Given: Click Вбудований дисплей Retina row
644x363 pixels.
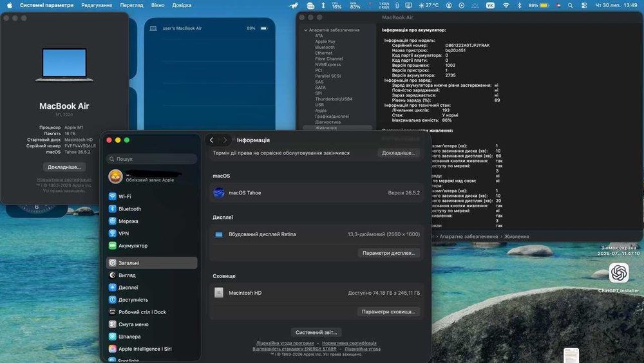Looking at the screenshot, I should click(x=316, y=234).
